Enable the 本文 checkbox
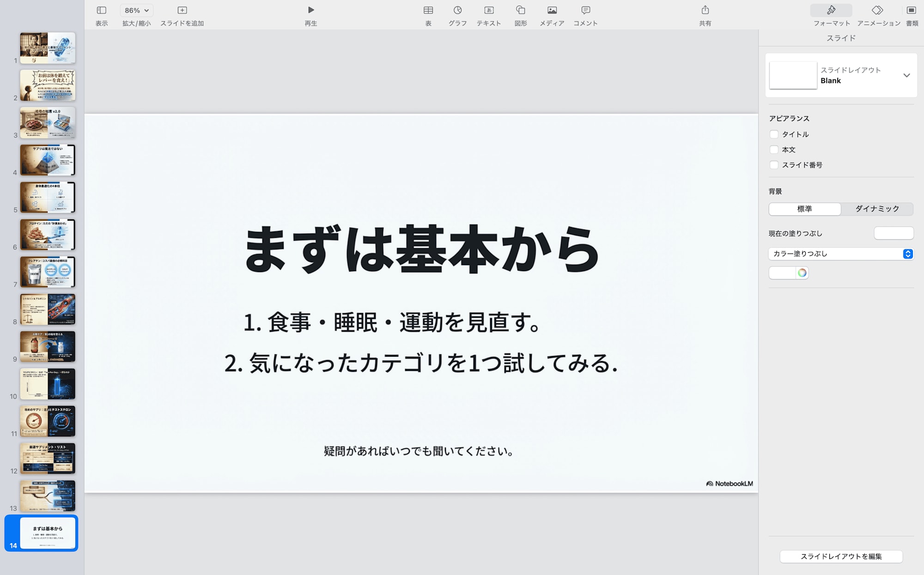Viewport: 924px width, 575px height. click(x=774, y=149)
